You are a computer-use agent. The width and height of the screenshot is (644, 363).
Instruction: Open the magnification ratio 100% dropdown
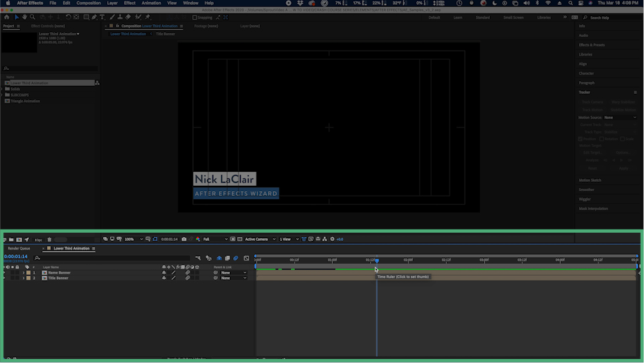[x=133, y=239]
